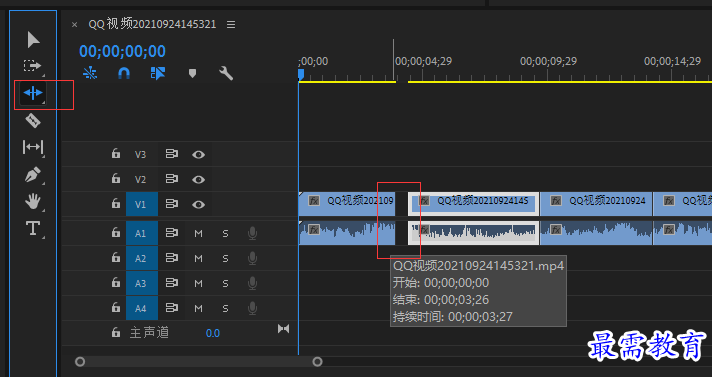The image size is (712, 377).
Task: Toggle lock on track A3
Action: pyautogui.click(x=116, y=283)
